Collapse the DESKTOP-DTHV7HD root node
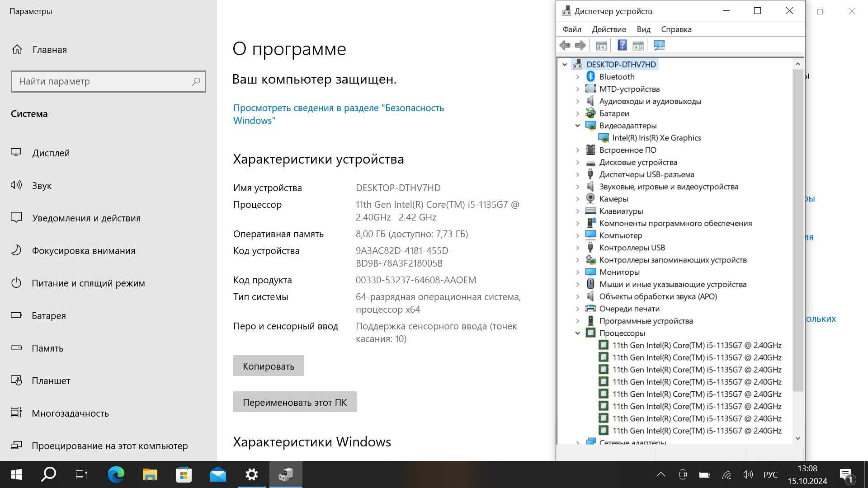This screenshot has width=868, height=488. pyautogui.click(x=565, y=65)
